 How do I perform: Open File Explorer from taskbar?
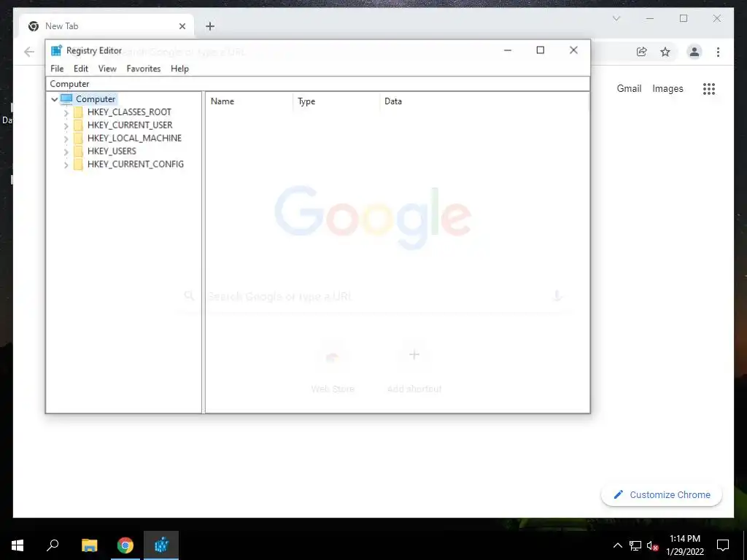coord(89,545)
